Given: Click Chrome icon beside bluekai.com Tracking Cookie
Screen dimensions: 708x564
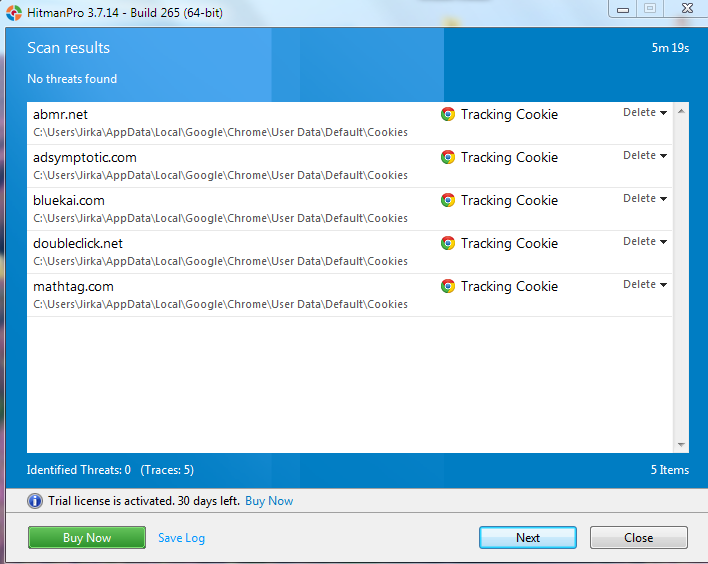Looking at the screenshot, I should click(447, 200).
